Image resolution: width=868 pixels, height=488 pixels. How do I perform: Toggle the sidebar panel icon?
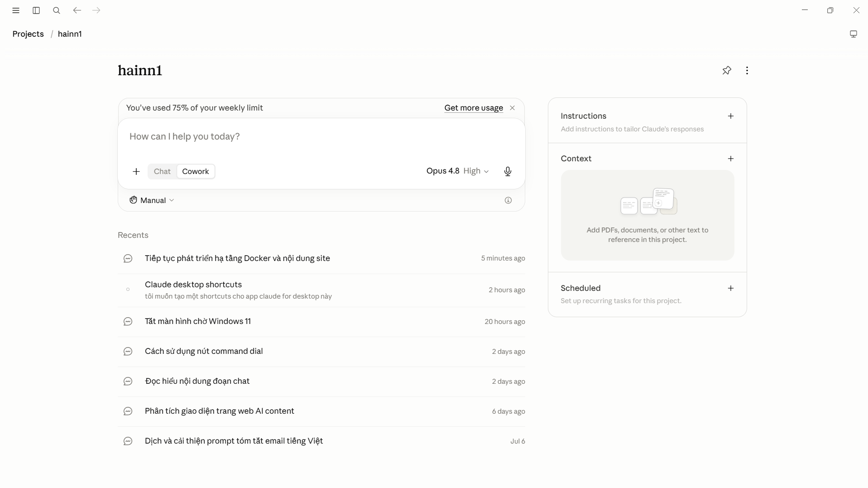pos(36,10)
